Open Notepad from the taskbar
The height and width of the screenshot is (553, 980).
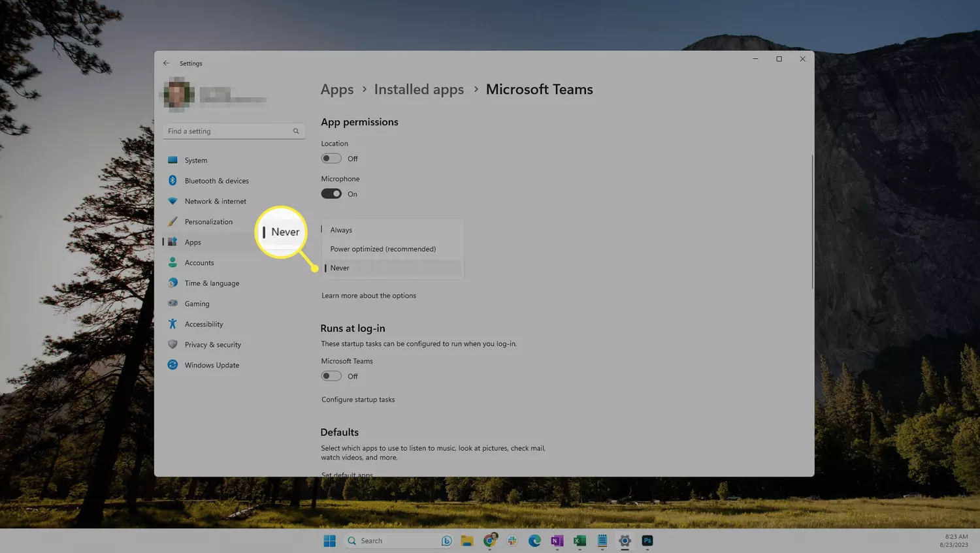602,541
